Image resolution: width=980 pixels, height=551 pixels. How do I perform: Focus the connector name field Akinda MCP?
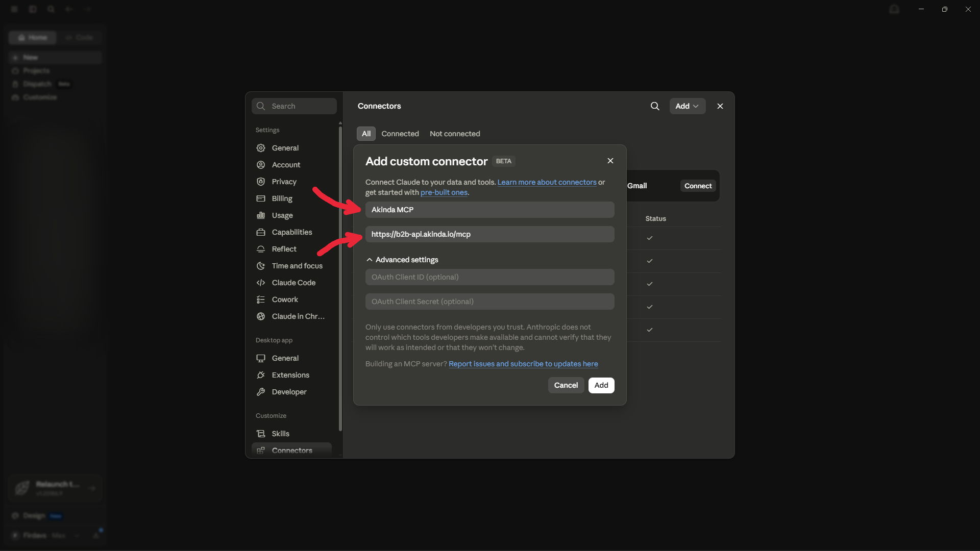click(x=490, y=210)
